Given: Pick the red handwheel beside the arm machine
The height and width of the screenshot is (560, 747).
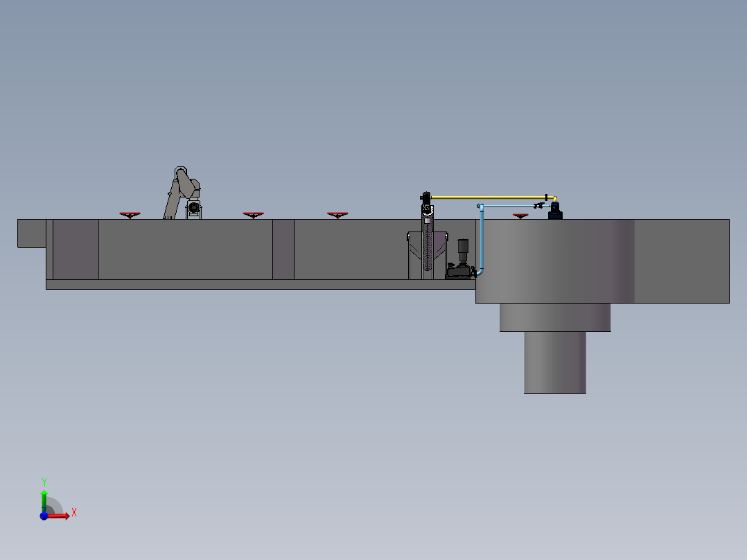Looking at the screenshot, I should point(130,216).
